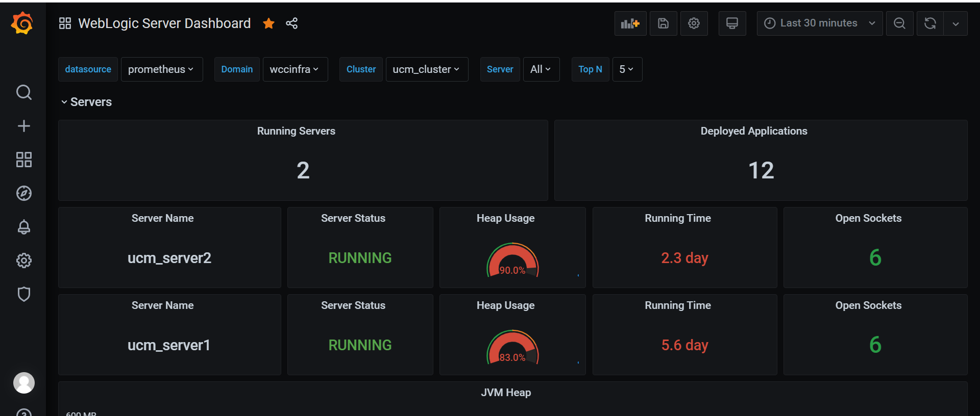Click the ucm_server2 server name value

coord(169,258)
